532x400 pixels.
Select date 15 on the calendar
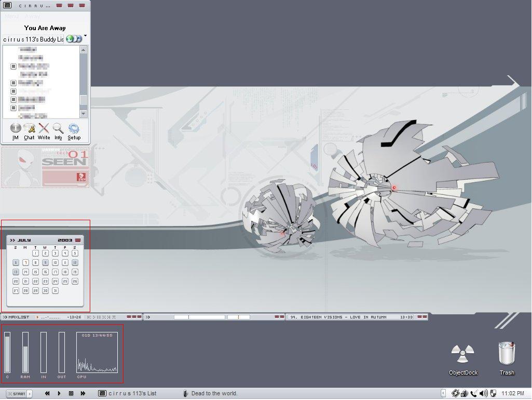[35, 272]
